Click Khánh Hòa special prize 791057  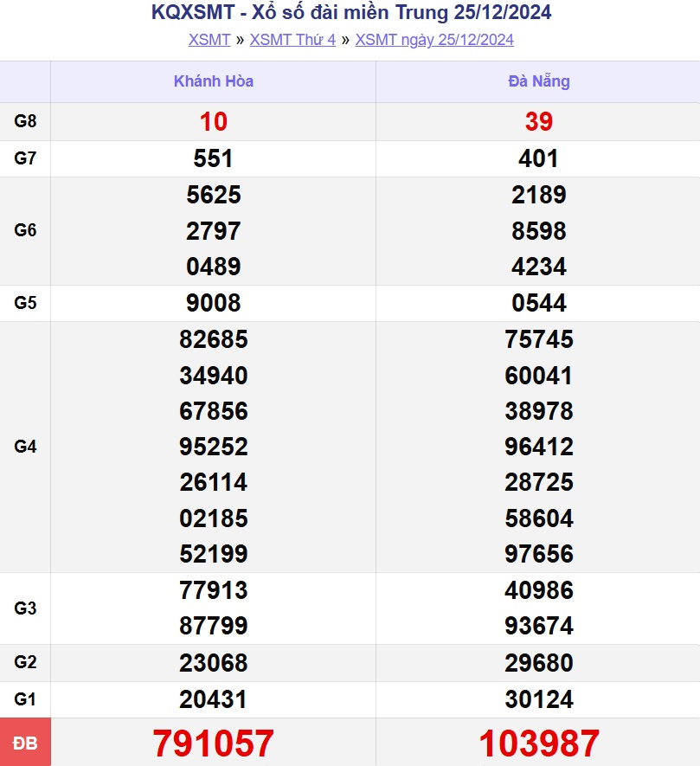pyautogui.click(x=214, y=743)
